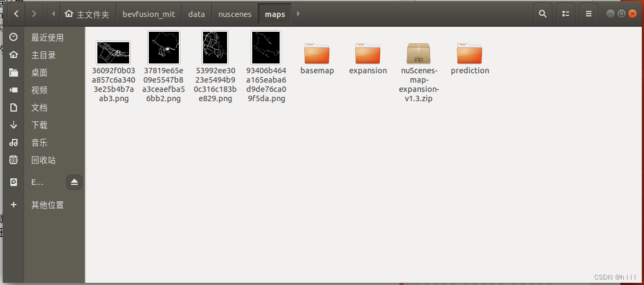The image size is (644, 285).
Task: Open 下载 in the sidebar
Action: tap(39, 125)
